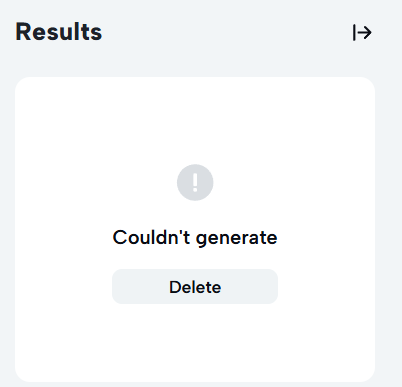Toggle the Results panel collapse arrow
Image resolution: width=402 pixels, height=387 pixels.
tap(362, 33)
